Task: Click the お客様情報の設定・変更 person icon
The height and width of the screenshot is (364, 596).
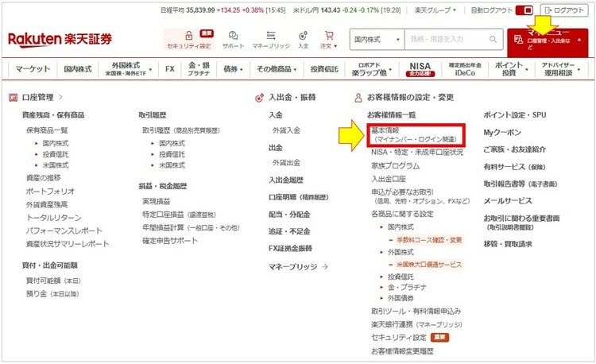Action: (358, 98)
